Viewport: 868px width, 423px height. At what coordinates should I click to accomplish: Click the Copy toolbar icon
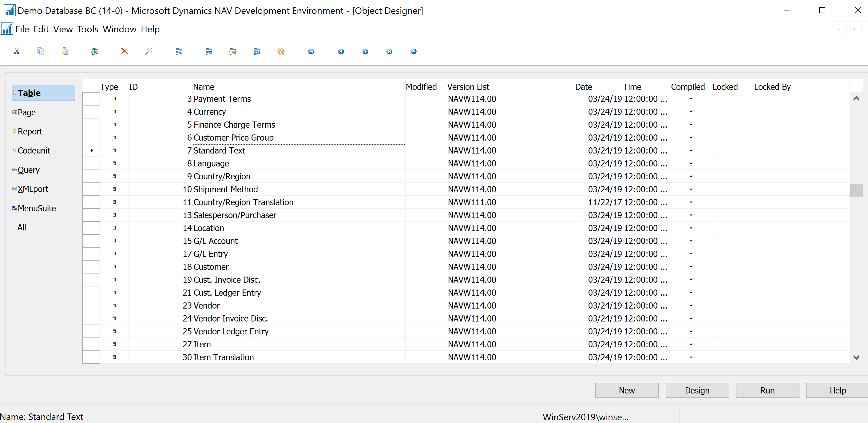[41, 51]
